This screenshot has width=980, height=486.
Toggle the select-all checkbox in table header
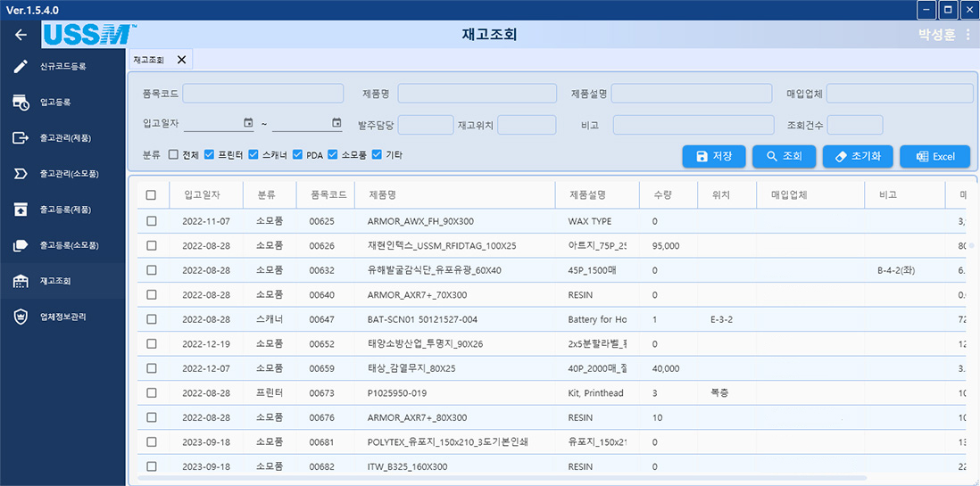tap(151, 195)
